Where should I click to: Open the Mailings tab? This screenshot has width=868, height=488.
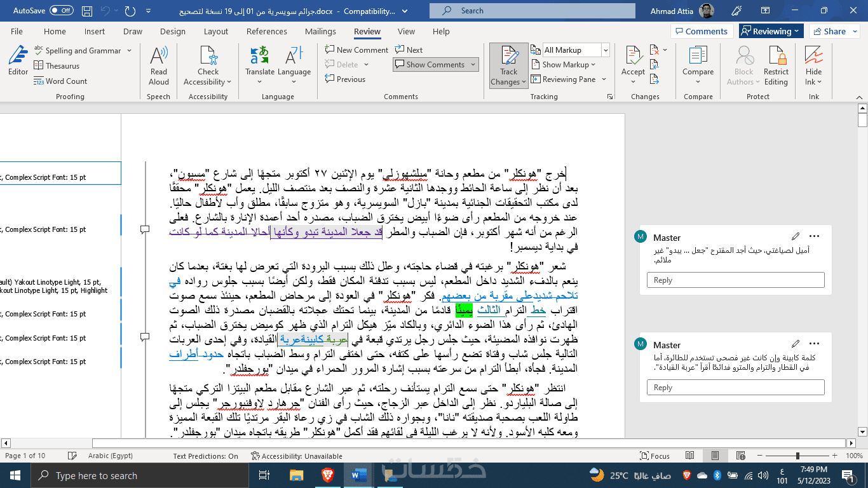point(320,32)
